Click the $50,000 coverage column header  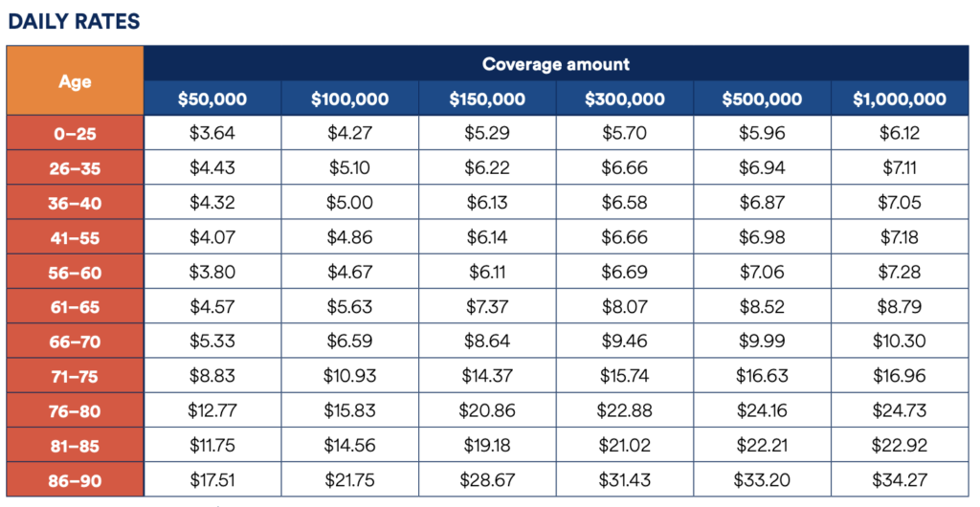point(212,99)
